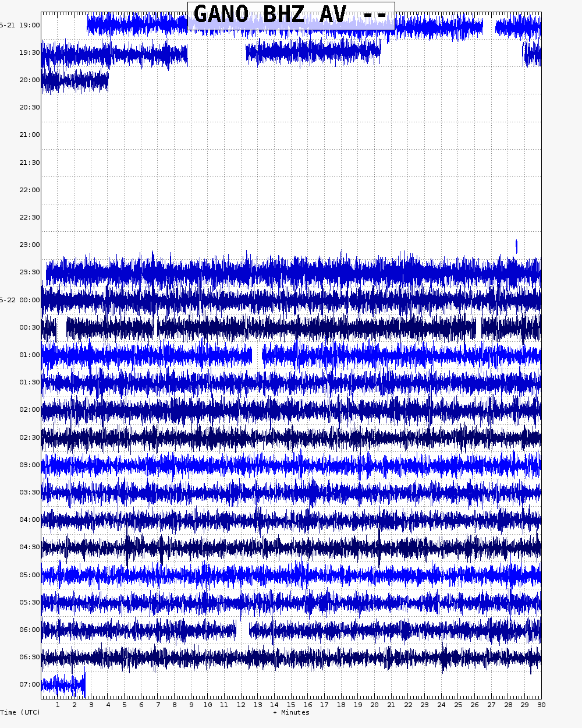
Task: Click minute 1 on the bottom axis
Action: click(58, 705)
